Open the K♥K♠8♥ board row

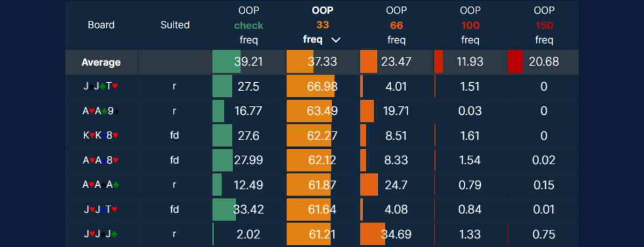(x=101, y=136)
